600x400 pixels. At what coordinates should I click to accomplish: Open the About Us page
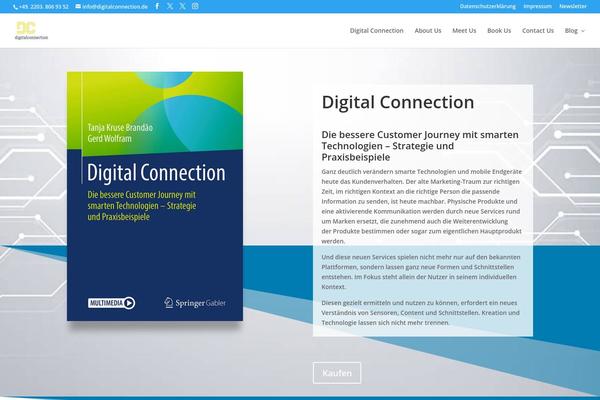[428, 31]
